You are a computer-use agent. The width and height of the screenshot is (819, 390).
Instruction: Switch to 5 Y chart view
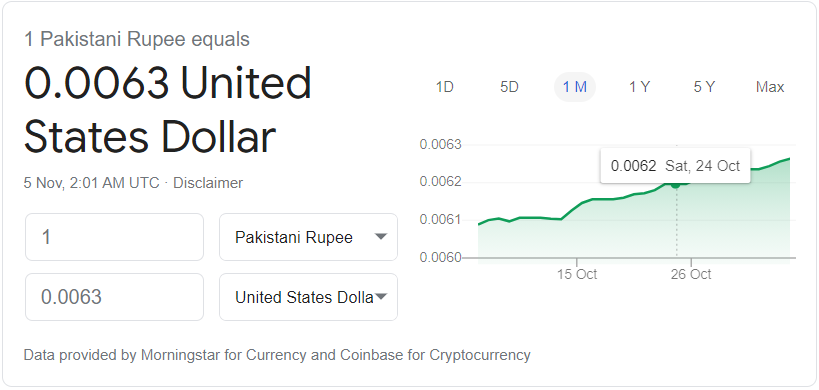coord(704,87)
